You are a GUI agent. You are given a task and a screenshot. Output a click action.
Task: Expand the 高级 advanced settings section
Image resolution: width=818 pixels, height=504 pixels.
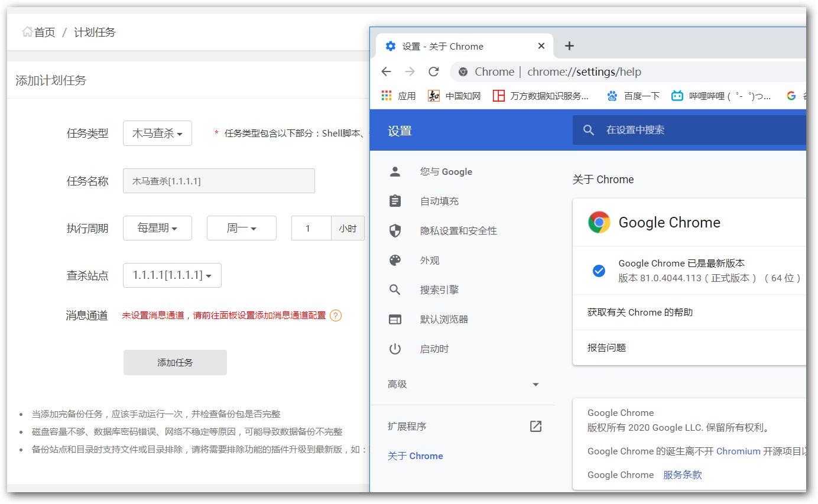462,385
